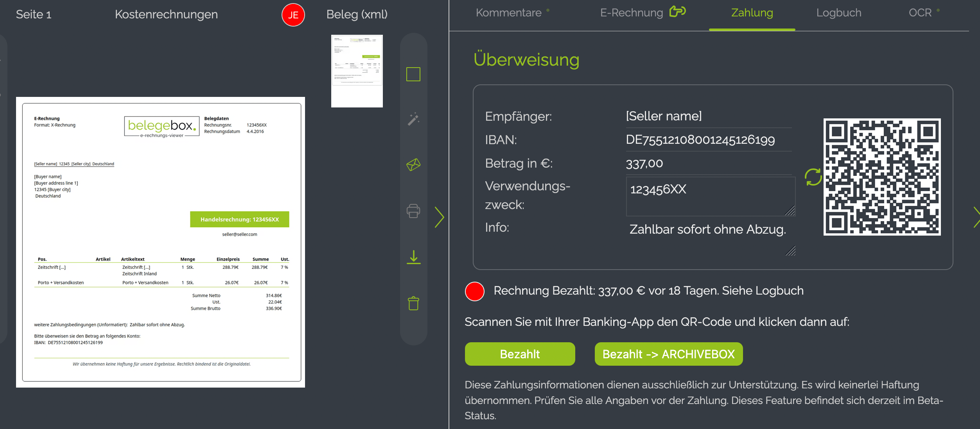This screenshot has width=980, height=429.
Task: Click the Bezahlt -> ARCHIVEBOX button
Action: coord(668,354)
